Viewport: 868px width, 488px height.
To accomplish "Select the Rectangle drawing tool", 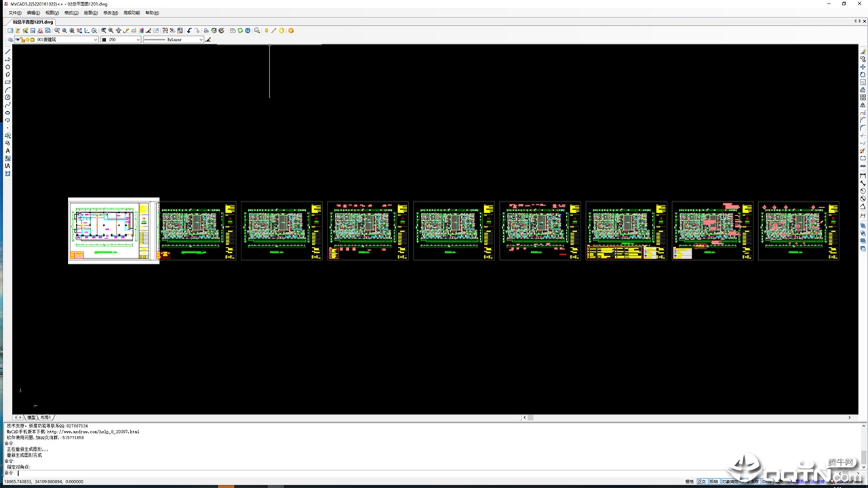I will click(x=7, y=82).
